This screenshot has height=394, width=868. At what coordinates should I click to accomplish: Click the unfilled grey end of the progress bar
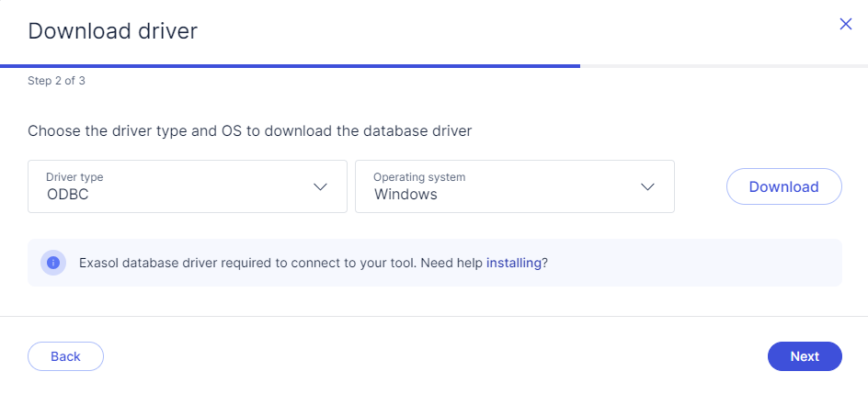pos(724,66)
